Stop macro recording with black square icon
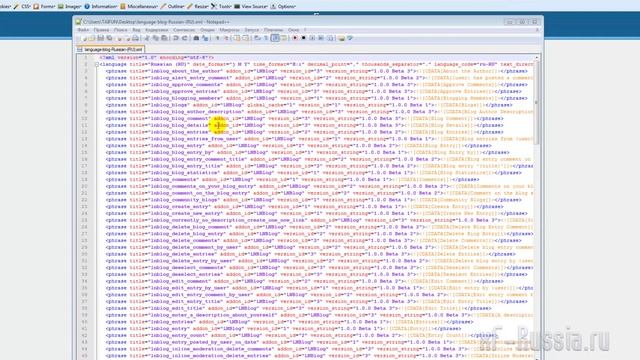The image size is (640, 360). point(303,38)
